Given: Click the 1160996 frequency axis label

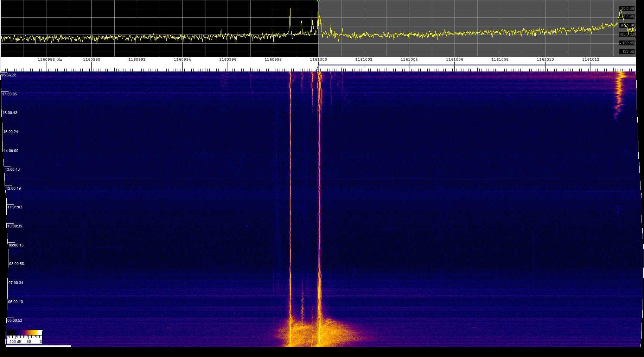Looking at the screenshot, I should [228, 60].
